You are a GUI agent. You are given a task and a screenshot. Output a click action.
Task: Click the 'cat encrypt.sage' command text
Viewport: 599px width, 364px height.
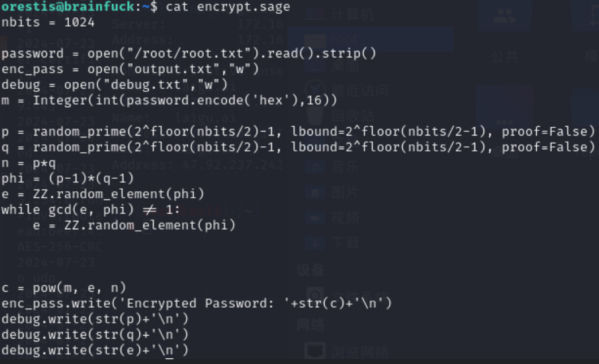228,7
